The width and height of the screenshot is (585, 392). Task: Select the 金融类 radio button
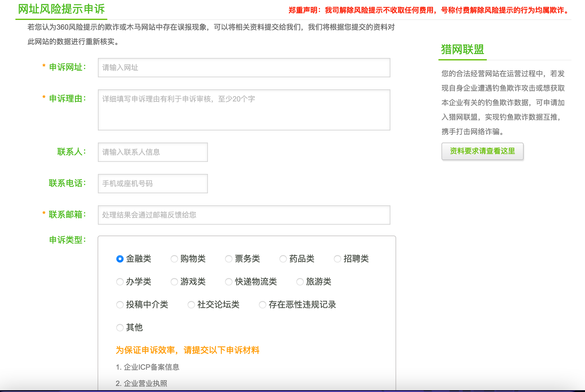click(x=120, y=259)
